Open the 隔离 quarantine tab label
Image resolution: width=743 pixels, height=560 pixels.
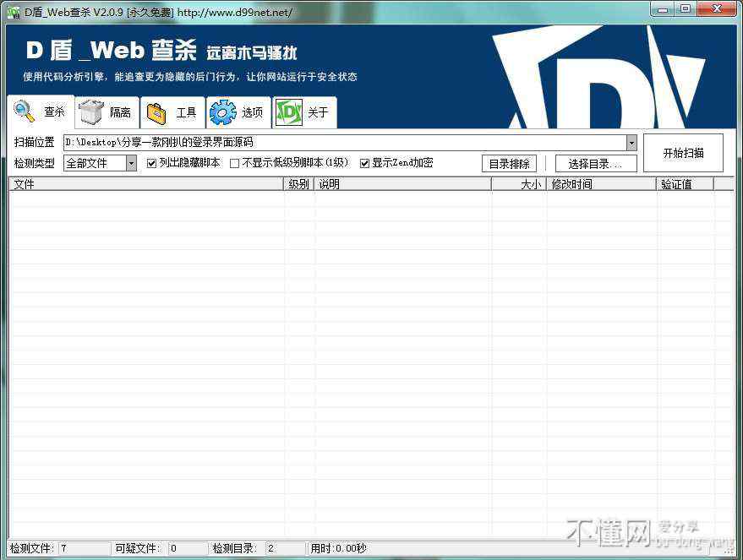click(x=120, y=112)
